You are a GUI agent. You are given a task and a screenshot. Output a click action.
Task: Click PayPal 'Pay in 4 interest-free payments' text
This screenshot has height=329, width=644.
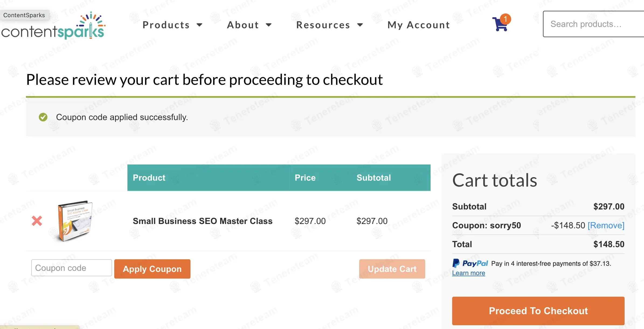(x=551, y=263)
